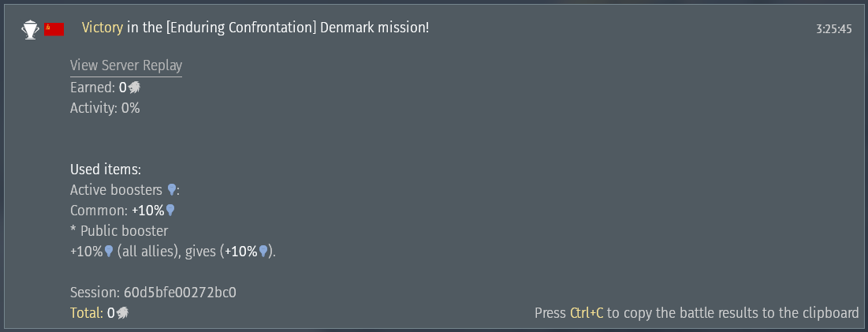
Task: Click the copy battle results to clipboard hint
Action: coord(732,313)
